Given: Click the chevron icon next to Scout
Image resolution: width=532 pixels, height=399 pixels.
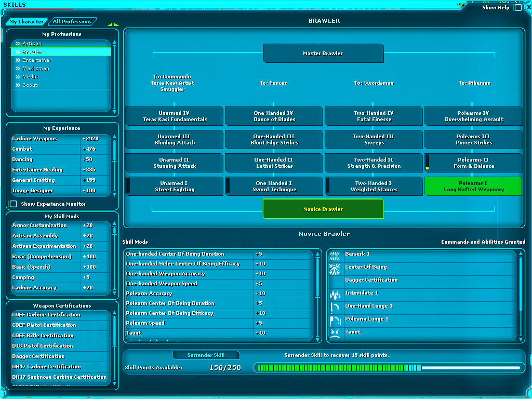Looking at the screenshot, I should coord(18,85).
